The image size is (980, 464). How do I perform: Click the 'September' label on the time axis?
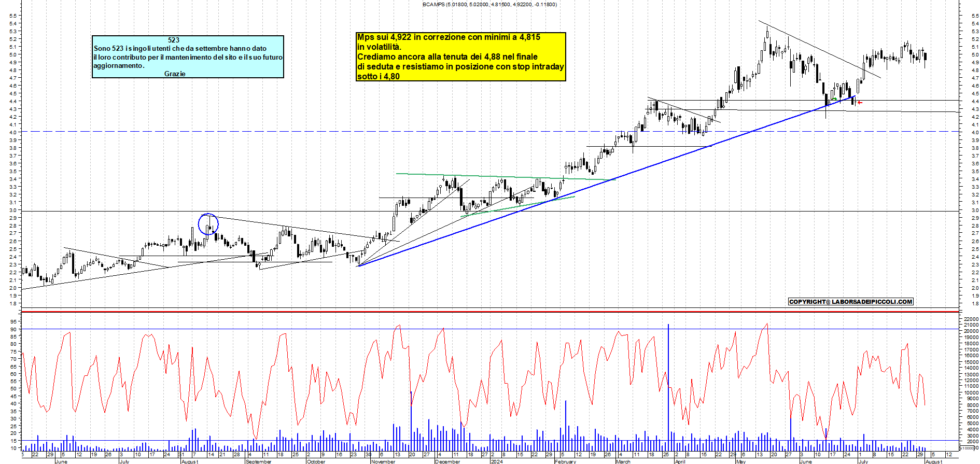point(258,461)
